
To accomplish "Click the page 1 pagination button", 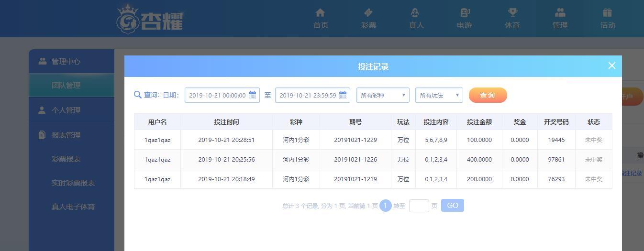I will (385, 206).
